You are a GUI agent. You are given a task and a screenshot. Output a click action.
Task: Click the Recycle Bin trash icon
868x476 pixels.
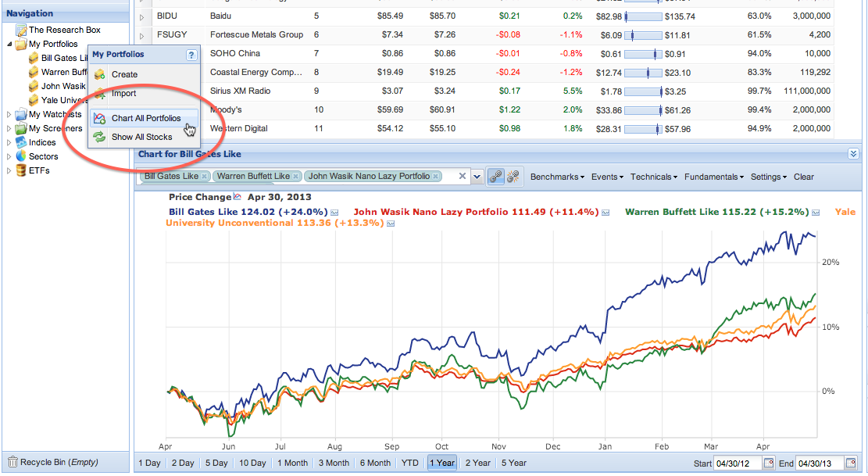13,462
